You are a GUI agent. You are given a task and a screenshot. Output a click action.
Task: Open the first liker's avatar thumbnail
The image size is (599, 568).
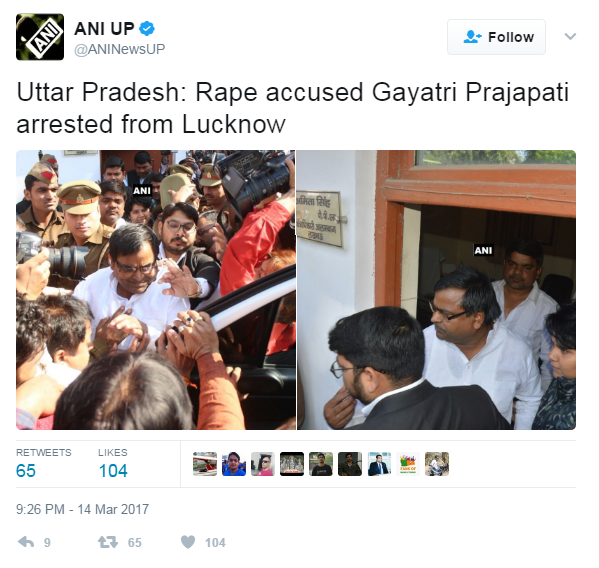click(x=205, y=464)
